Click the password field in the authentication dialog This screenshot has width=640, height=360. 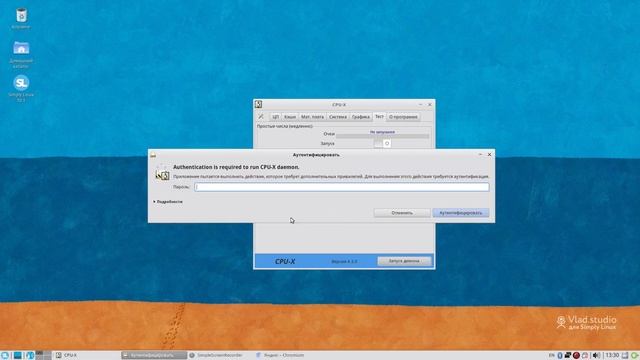[x=342, y=187]
